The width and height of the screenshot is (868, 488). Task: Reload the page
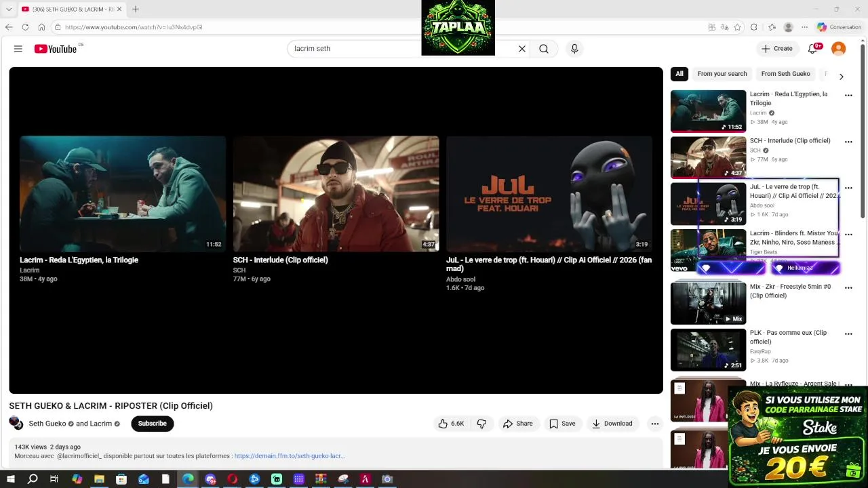(25, 27)
